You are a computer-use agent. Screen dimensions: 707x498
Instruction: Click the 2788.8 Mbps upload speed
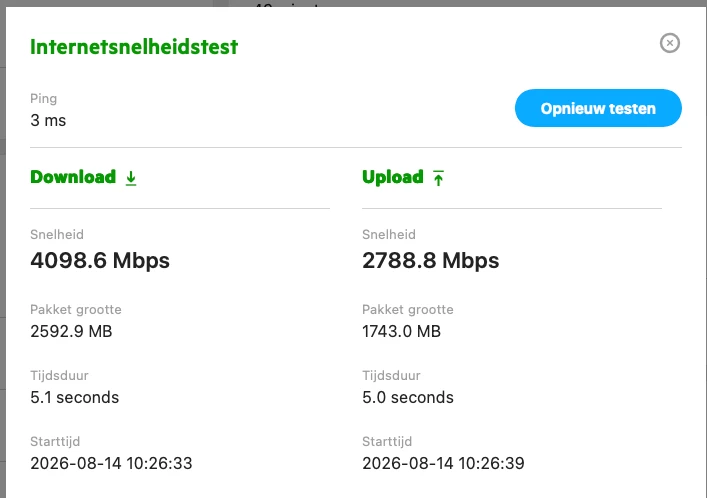coord(431,260)
